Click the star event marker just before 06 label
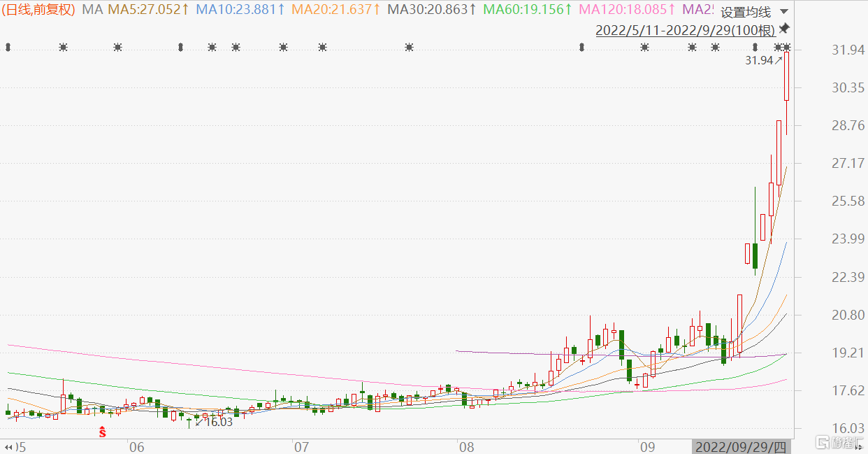This screenshot has width=868, height=454. 117,48
